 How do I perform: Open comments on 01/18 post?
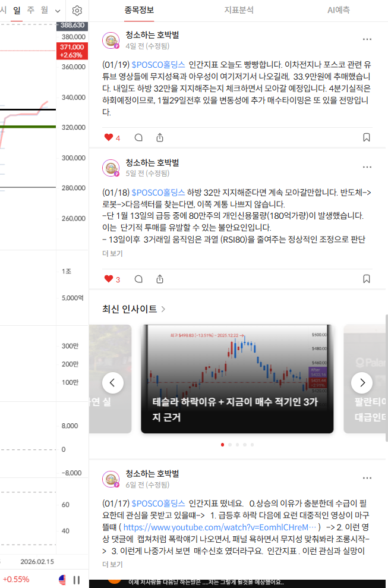pyautogui.click(x=138, y=279)
